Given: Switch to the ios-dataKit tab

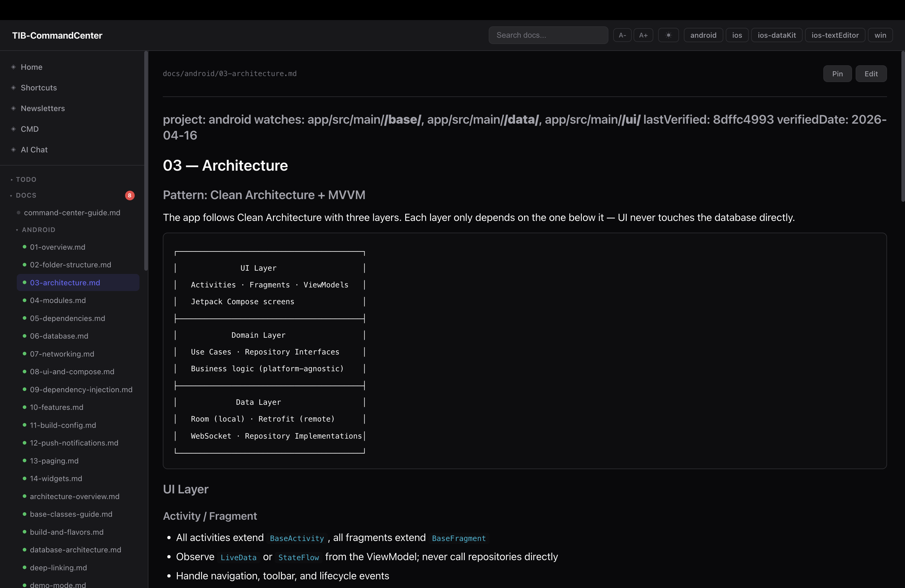Looking at the screenshot, I should 777,35.
